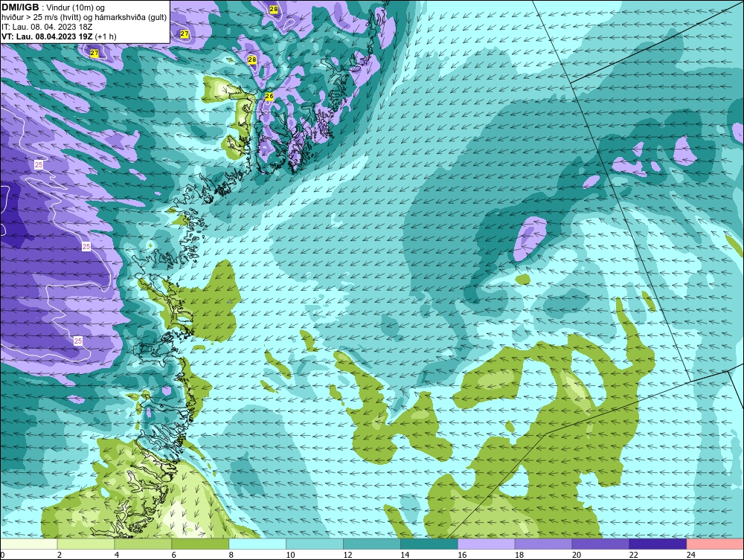Pick the 4–6 m/s green legend swatch
This screenshot has width=744, height=560.
[143, 544]
